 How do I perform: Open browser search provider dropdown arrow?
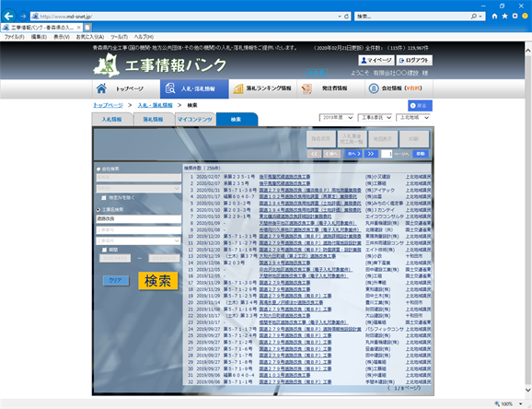[x=480, y=17]
